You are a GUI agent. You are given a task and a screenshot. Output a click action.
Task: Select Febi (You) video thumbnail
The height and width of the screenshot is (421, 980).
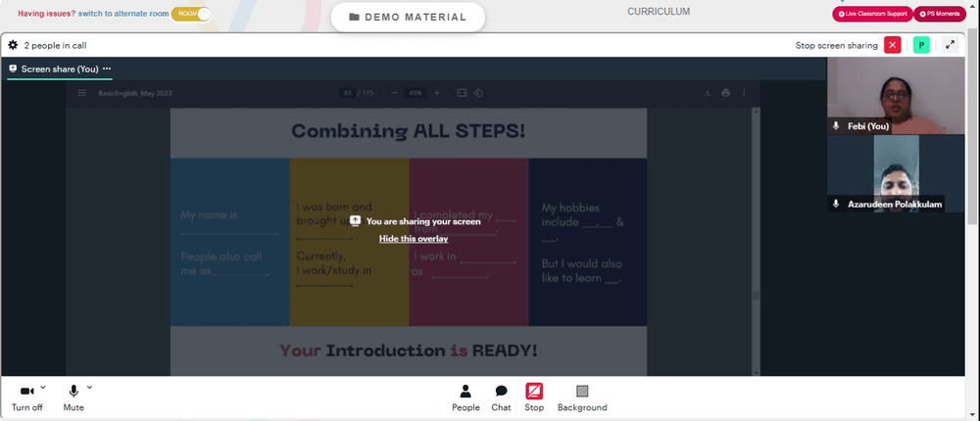pos(896,96)
